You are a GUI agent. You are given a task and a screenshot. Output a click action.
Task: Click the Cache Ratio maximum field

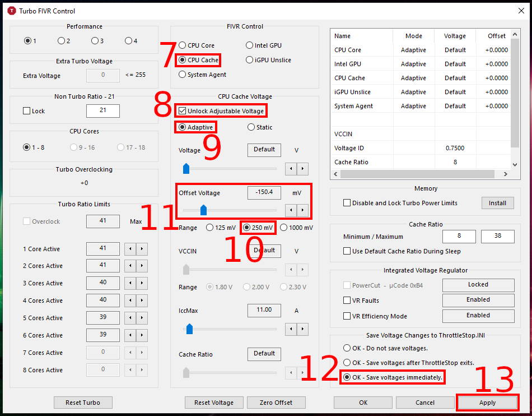coord(497,236)
